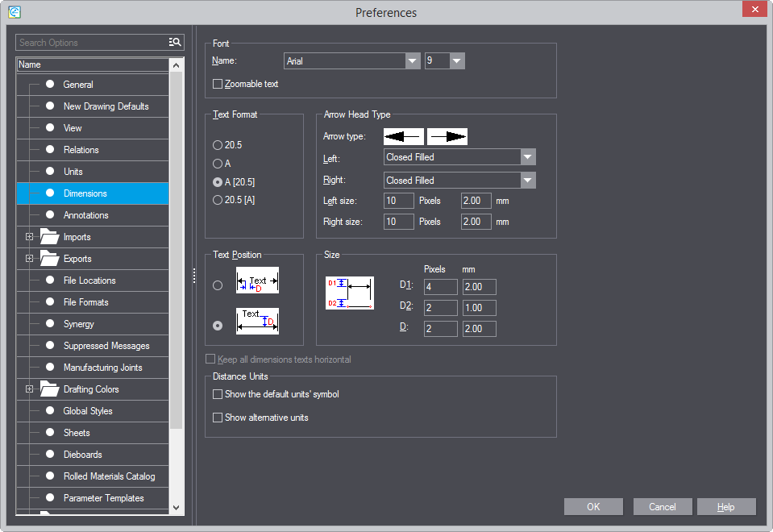This screenshot has height=532, width=773.
Task: Expand the Drafting Colors tree node
Action: point(30,389)
